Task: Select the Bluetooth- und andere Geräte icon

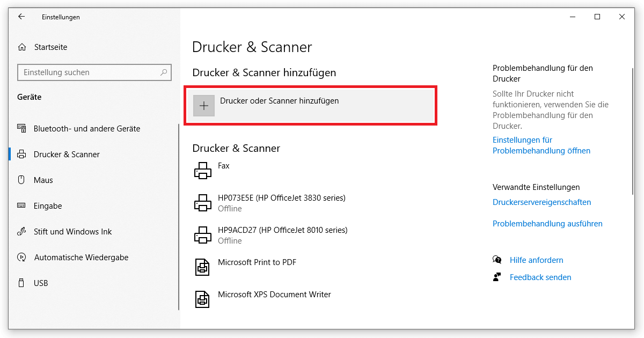Action: tap(22, 128)
